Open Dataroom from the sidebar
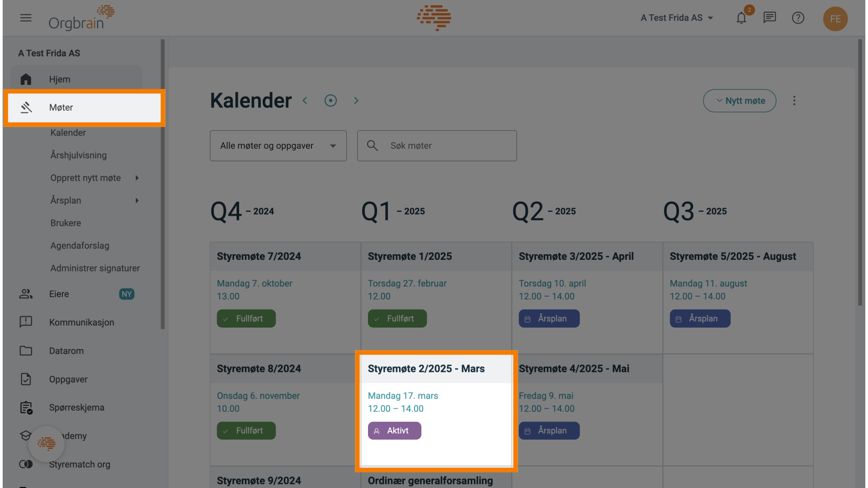The height and width of the screenshot is (488, 868). point(66,351)
